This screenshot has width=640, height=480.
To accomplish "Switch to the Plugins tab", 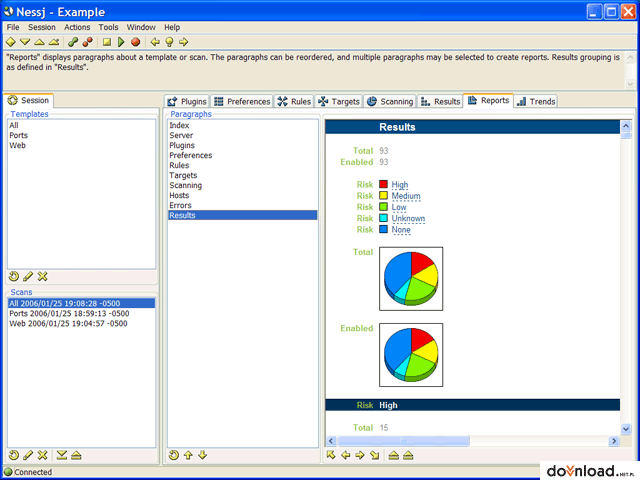I will [187, 101].
